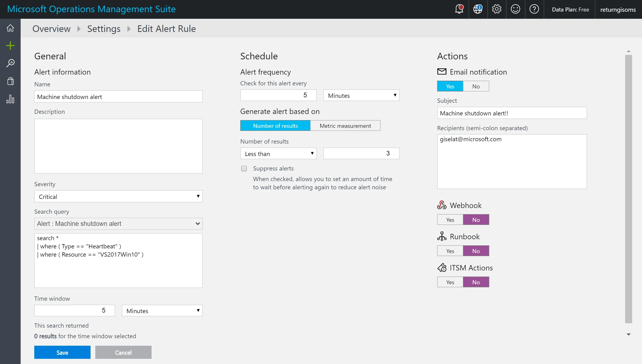The width and height of the screenshot is (642, 364).
Task: Switch to Metric measurement tab
Action: (345, 126)
